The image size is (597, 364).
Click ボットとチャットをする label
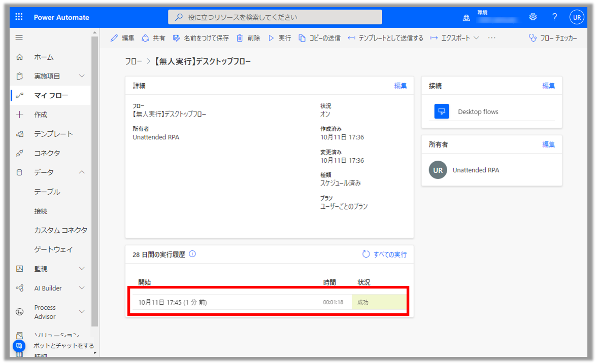coord(63,346)
